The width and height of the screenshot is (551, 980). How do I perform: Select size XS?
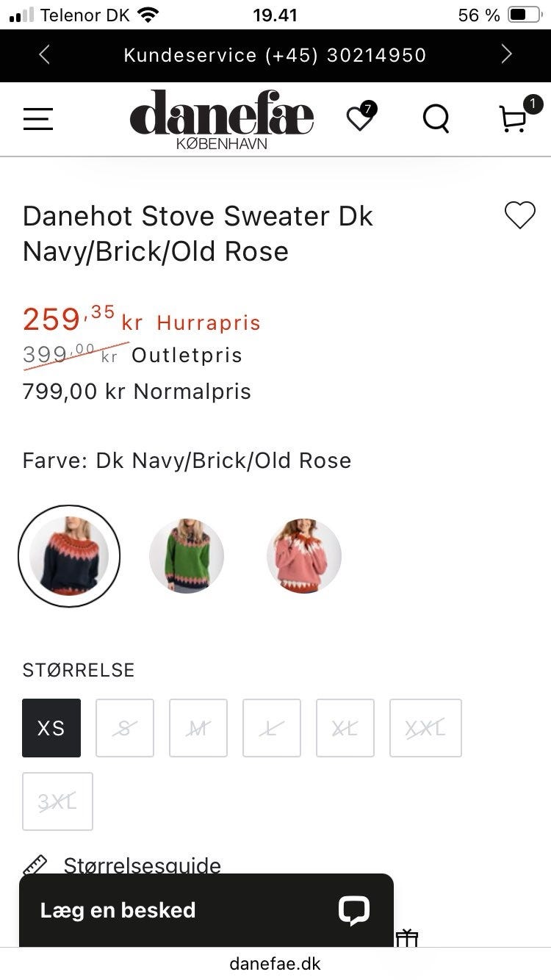pos(51,728)
